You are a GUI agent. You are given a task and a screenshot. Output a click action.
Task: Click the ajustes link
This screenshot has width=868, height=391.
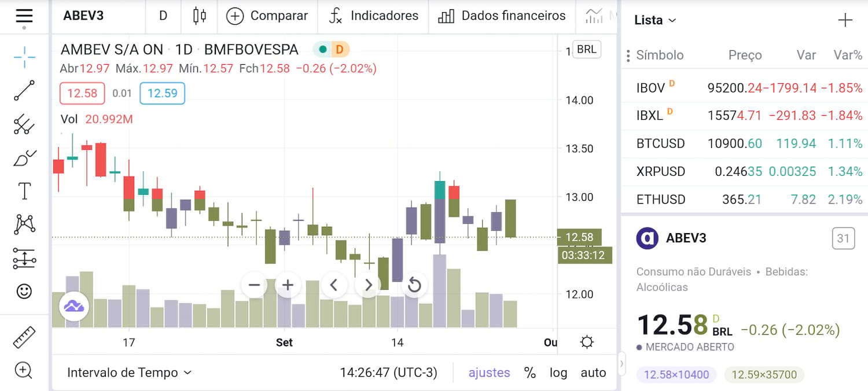click(x=489, y=372)
